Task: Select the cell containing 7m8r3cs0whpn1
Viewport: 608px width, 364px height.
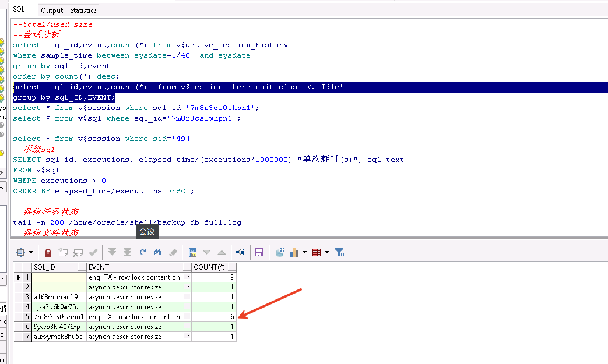Action: (58, 317)
